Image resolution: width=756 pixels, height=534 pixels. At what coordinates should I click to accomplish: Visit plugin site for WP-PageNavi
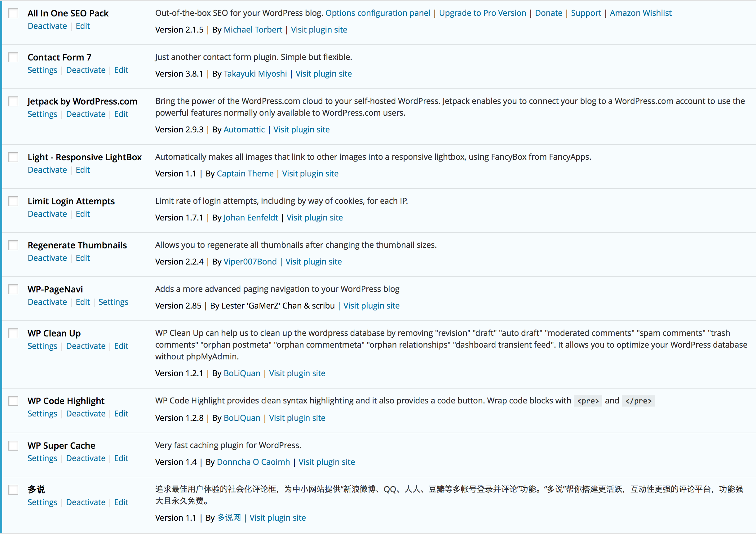click(371, 306)
